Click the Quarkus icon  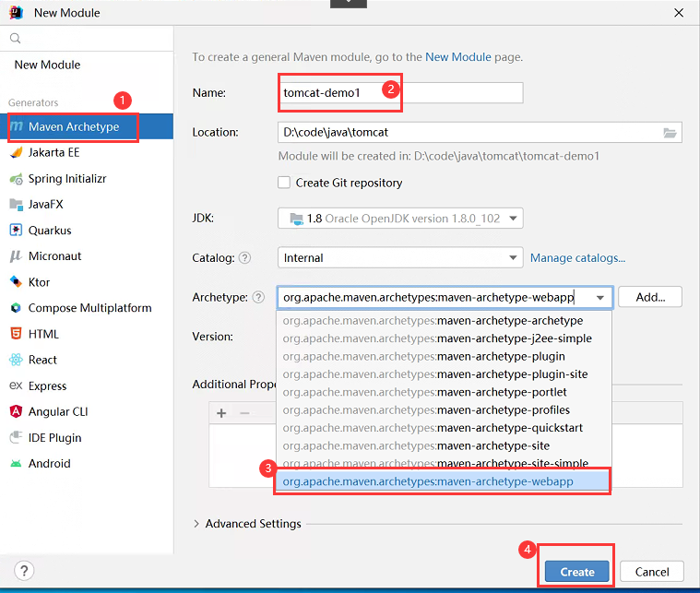(x=16, y=231)
